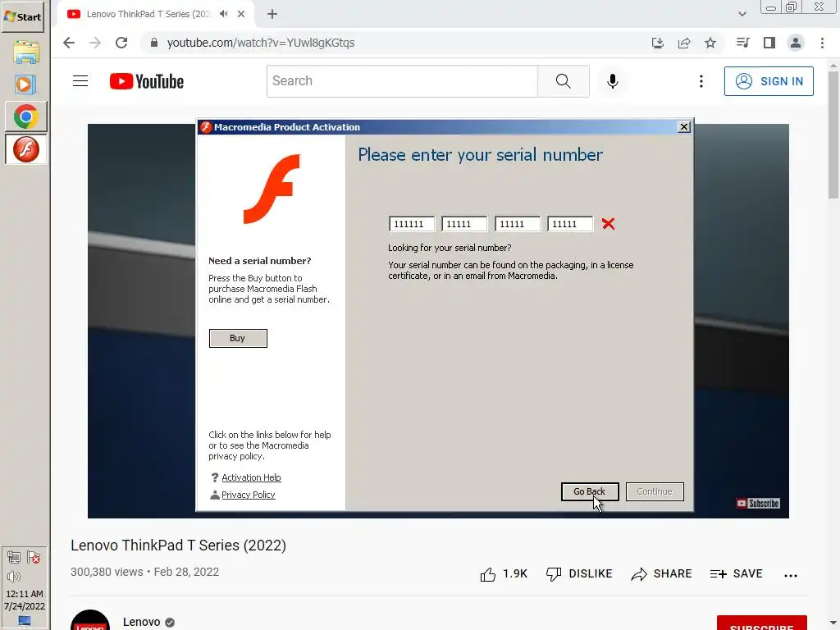
Task: Click the red SUBSCRIBE button
Action: [761, 623]
